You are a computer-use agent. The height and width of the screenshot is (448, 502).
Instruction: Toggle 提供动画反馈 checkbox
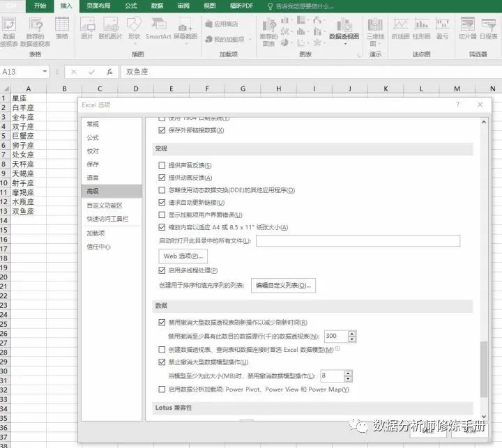(x=162, y=178)
